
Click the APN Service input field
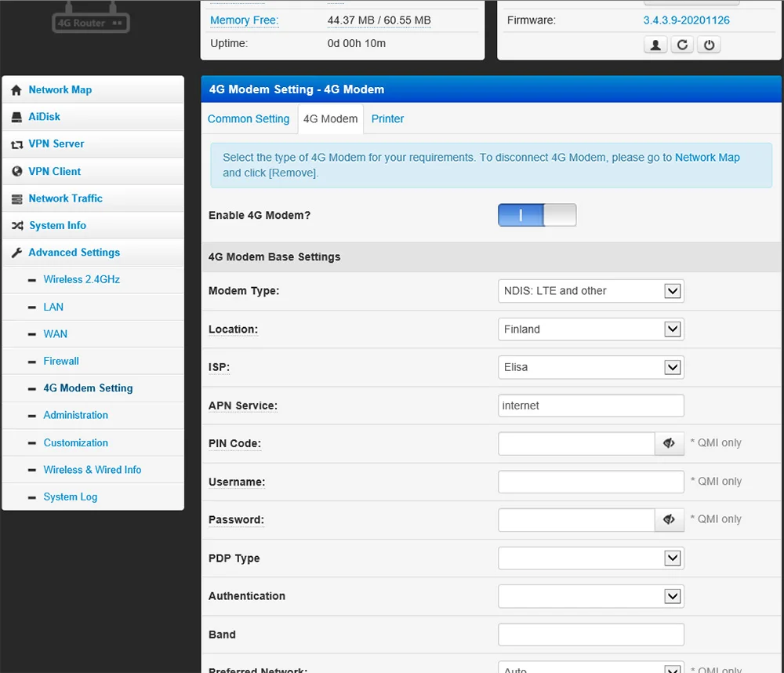point(591,406)
